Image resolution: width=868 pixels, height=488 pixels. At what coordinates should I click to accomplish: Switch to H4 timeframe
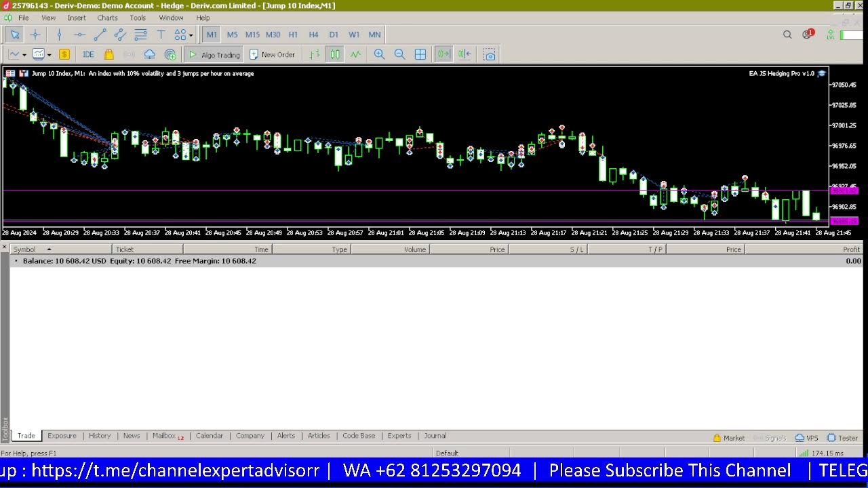pyautogui.click(x=313, y=35)
